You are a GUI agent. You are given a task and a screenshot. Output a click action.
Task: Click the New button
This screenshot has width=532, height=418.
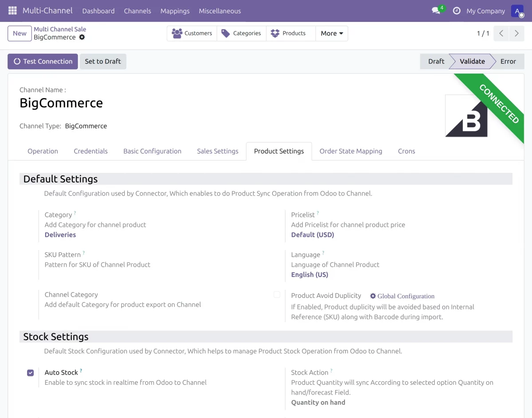pos(20,33)
